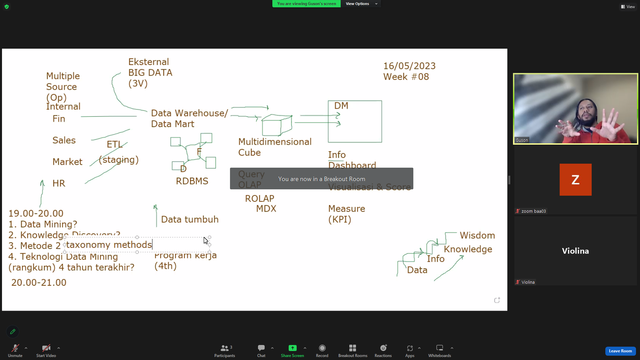Click the View layout button
This screenshot has width=640, height=360.
click(x=628, y=7)
